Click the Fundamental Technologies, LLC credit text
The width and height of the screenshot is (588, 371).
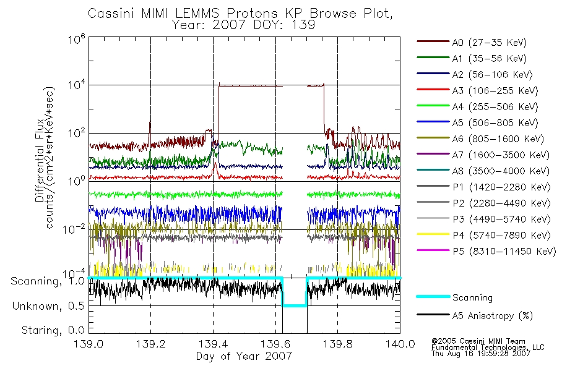click(488, 348)
